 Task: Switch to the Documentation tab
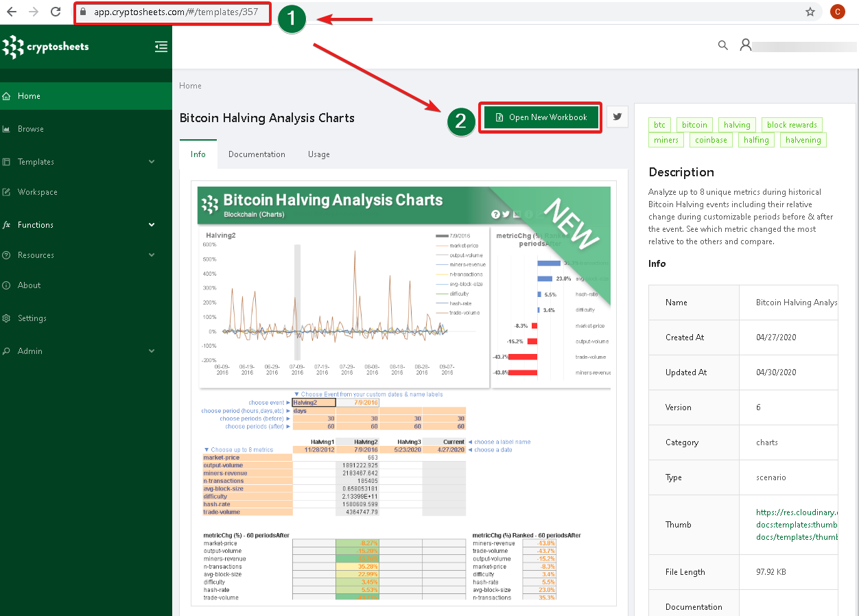point(257,154)
